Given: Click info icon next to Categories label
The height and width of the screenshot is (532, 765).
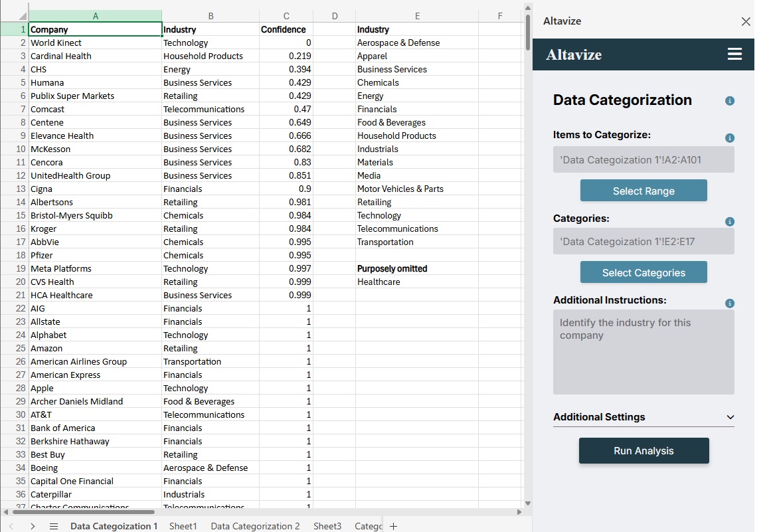Looking at the screenshot, I should [x=729, y=222].
